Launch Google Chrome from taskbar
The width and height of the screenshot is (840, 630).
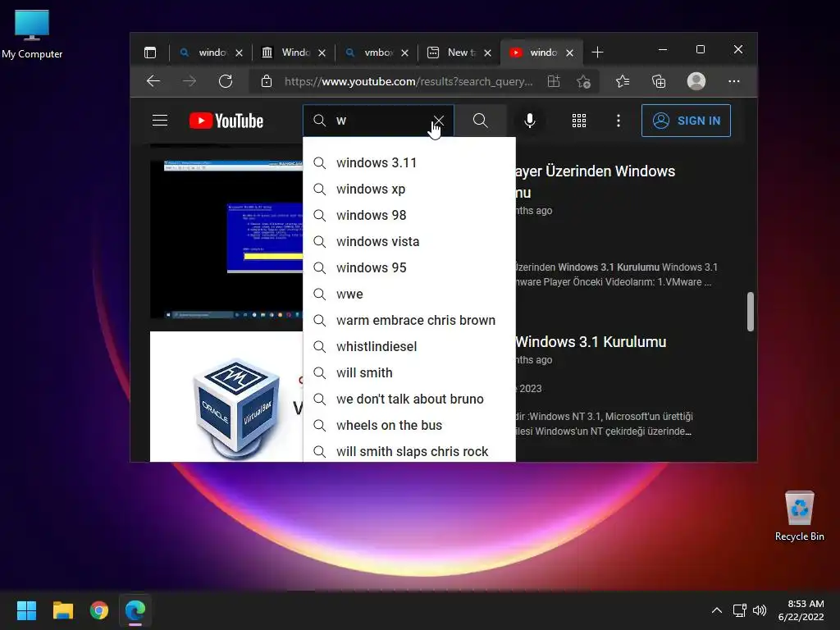[x=99, y=610]
